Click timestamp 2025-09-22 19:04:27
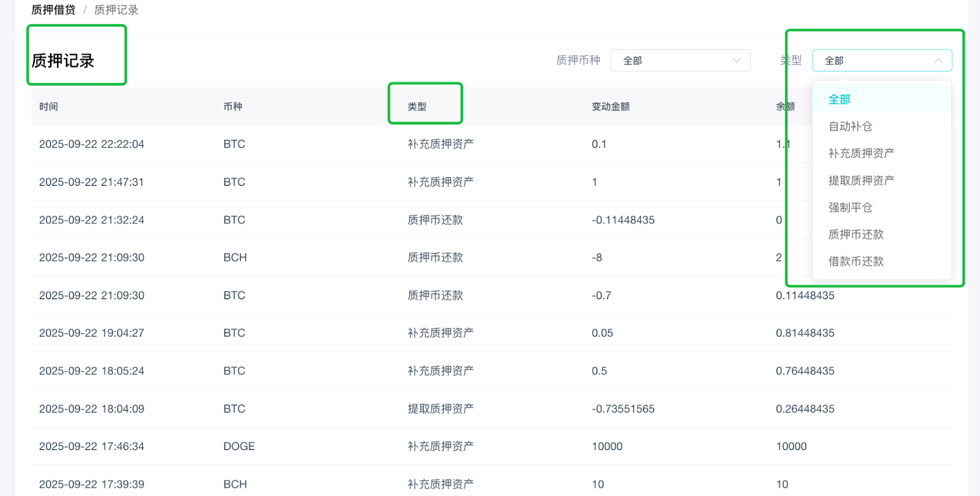980x496 pixels. coord(92,333)
